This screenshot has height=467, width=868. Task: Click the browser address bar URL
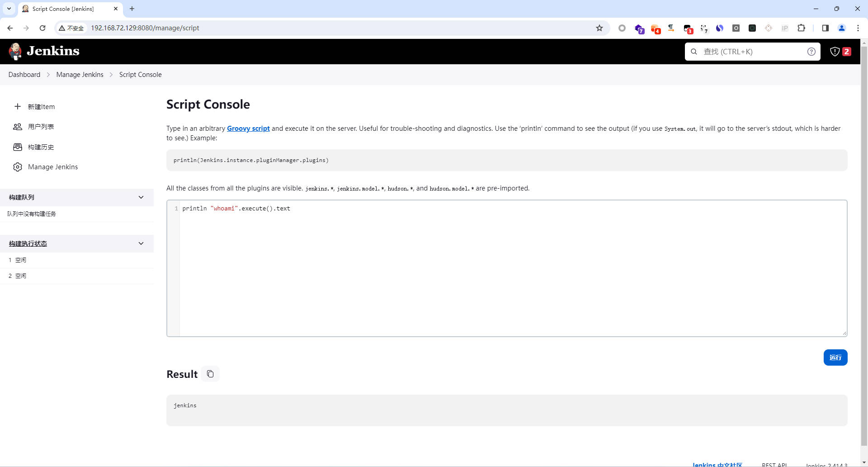(x=145, y=28)
